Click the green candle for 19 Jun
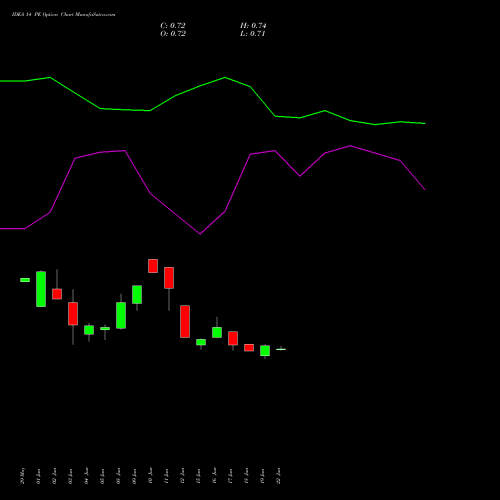This screenshot has width=500, height=500. point(265,351)
